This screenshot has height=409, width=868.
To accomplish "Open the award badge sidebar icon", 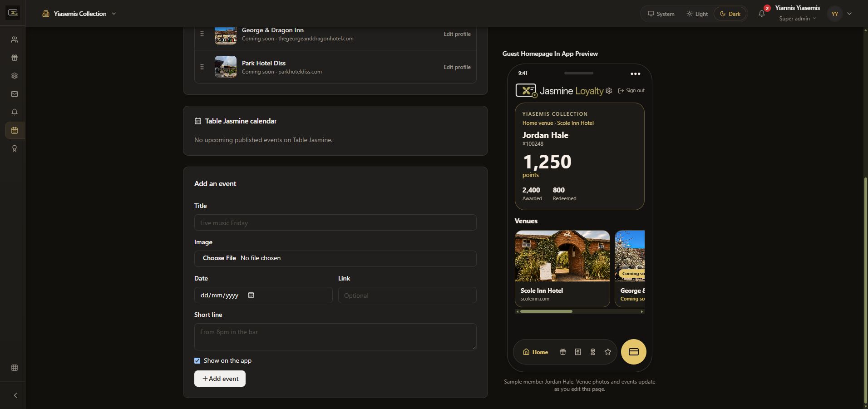I will click(x=15, y=148).
